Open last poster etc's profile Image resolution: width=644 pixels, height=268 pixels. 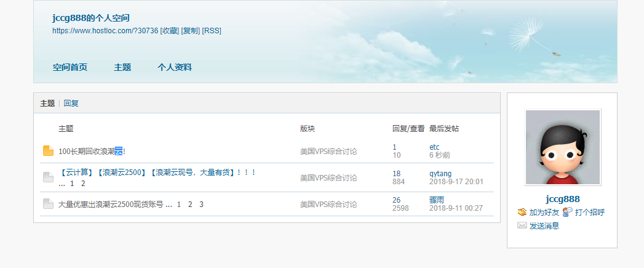tap(434, 147)
